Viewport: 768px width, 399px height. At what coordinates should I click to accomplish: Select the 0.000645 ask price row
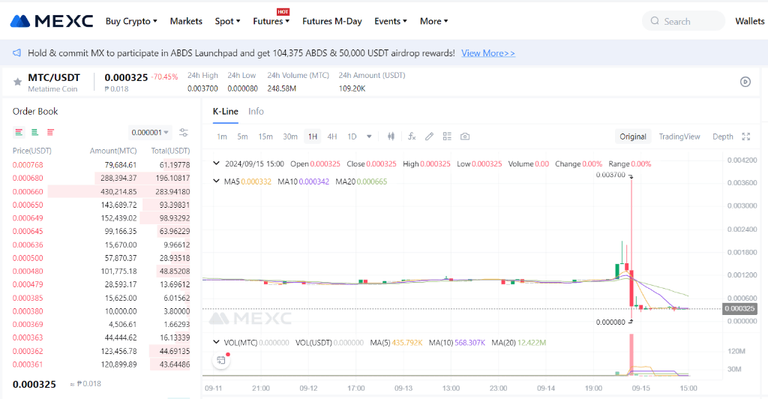tap(101, 231)
